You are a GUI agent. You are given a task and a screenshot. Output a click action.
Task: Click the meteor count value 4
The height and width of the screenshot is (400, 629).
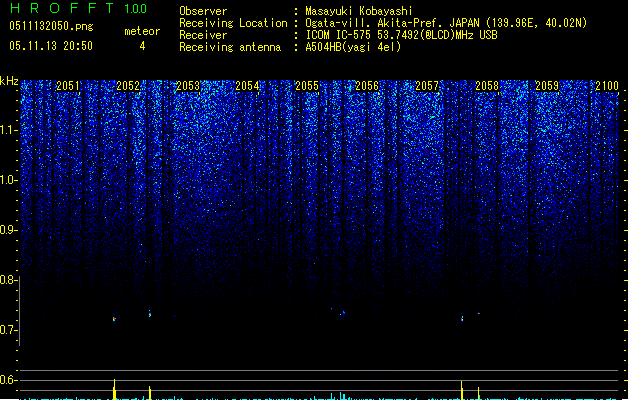pyautogui.click(x=142, y=46)
